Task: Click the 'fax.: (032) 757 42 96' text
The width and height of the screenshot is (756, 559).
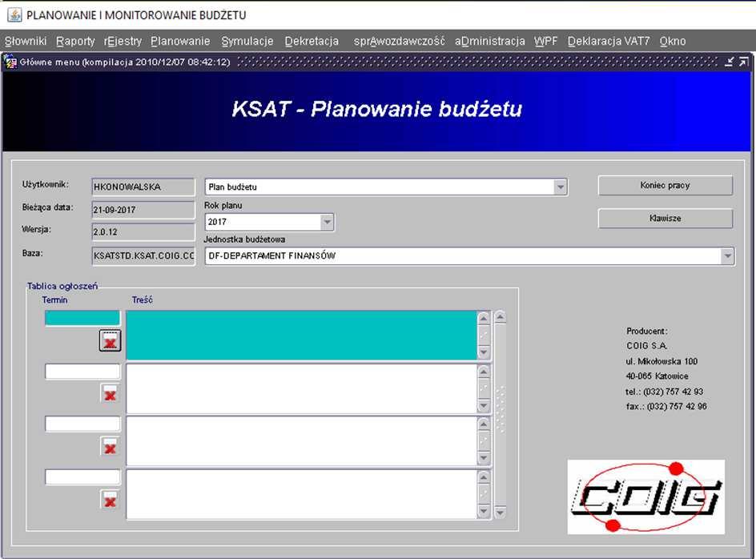Action: tap(666, 406)
